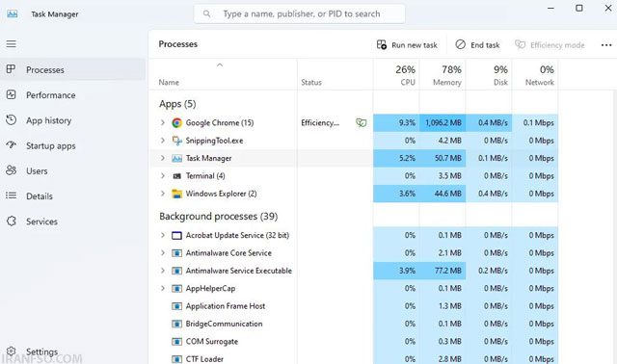Image resolution: width=617 pixels, height=364 pixels.
Task: Click the Application Frame Host icon
Action: (177, 306)
